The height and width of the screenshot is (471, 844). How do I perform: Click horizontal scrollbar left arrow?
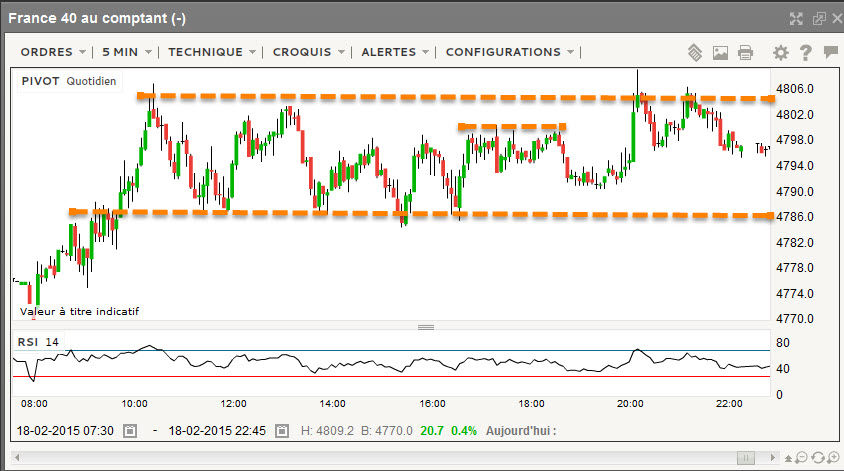[17, 458]
